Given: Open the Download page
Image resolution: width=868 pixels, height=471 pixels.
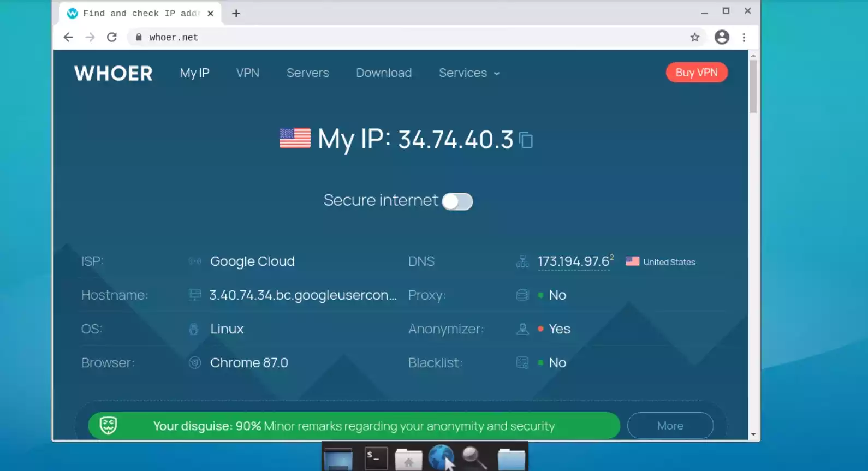Looking at the screenshot, I should [x=384, y=73].
